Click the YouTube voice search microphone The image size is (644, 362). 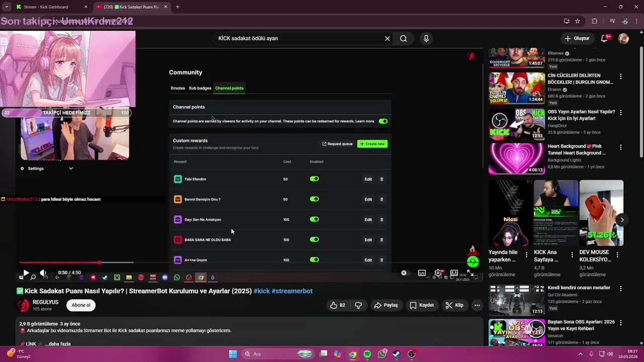[x=426, y=38]
